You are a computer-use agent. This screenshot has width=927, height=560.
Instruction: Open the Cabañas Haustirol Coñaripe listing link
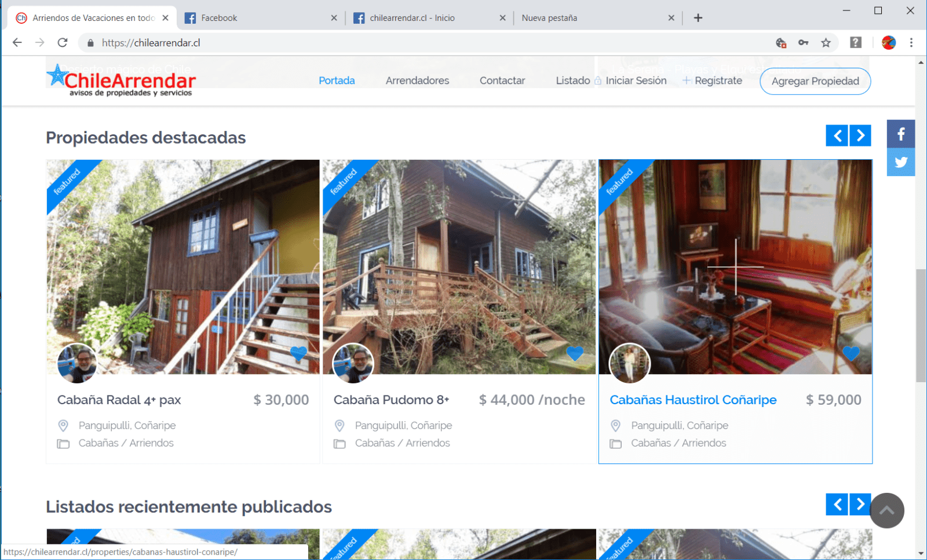[x=693, y=400]
